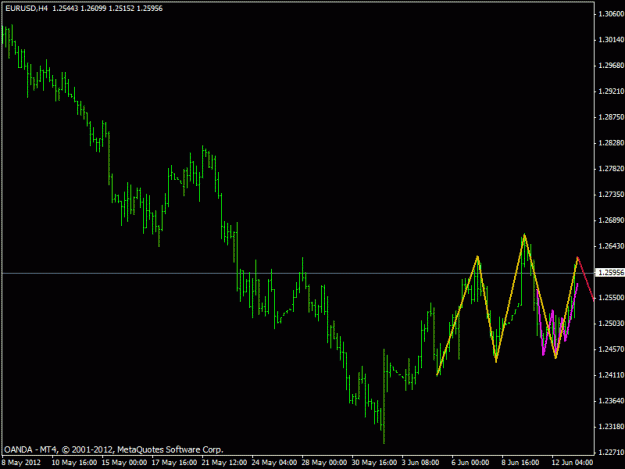
Task: Click the 1.30600 price scale label
Action: tap(611, 14)
